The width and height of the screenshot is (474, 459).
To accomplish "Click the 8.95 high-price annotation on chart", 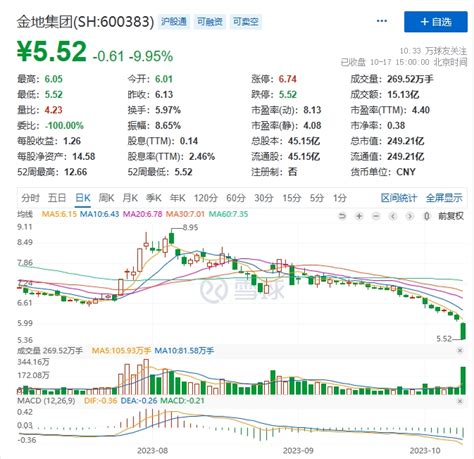I will [x=190, y=227].
